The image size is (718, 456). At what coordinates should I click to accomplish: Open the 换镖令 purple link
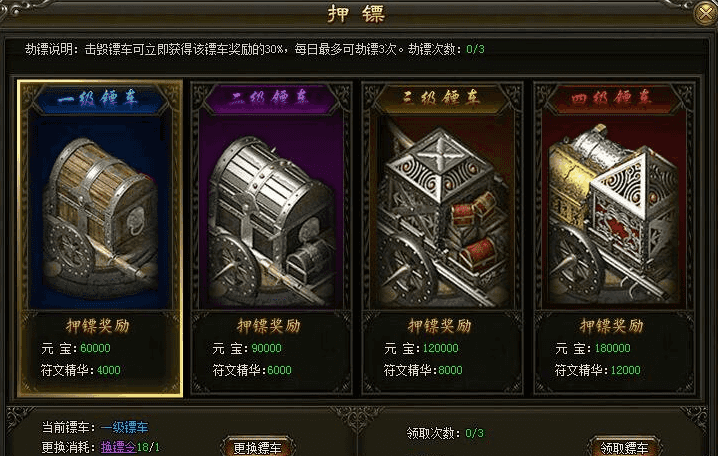(x=118, y=447)
